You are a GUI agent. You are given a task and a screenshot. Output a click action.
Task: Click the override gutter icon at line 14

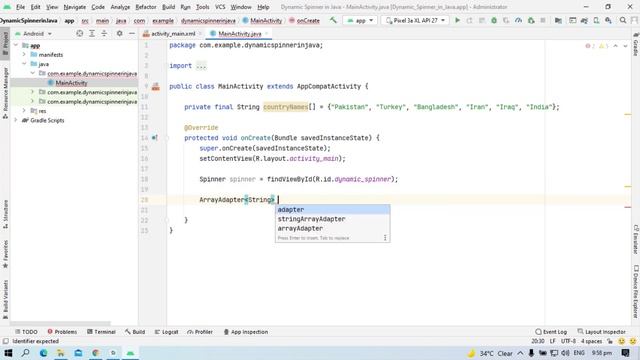click(154, 138)
